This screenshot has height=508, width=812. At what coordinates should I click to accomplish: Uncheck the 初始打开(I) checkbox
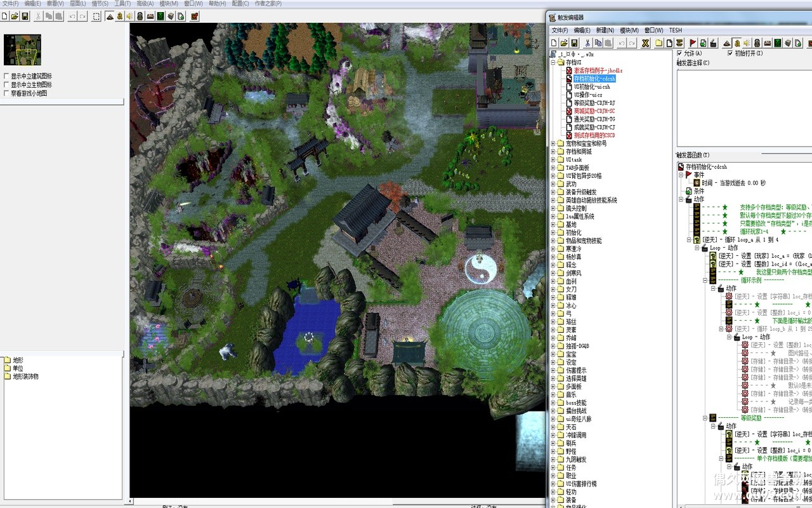coord(730,53)
